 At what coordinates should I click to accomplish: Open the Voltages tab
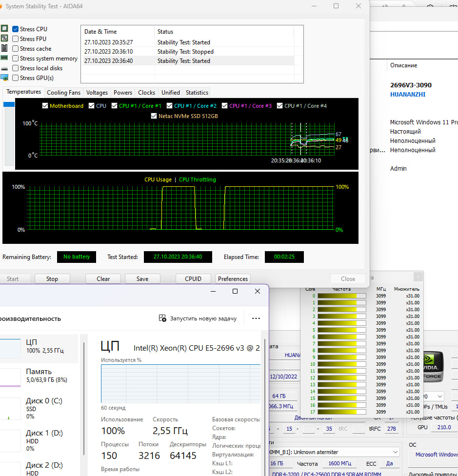coord(97,93)
